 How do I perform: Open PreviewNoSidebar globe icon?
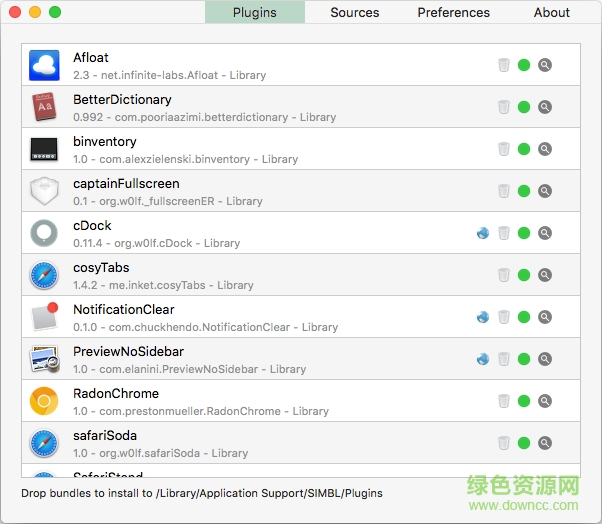point(483,359)
